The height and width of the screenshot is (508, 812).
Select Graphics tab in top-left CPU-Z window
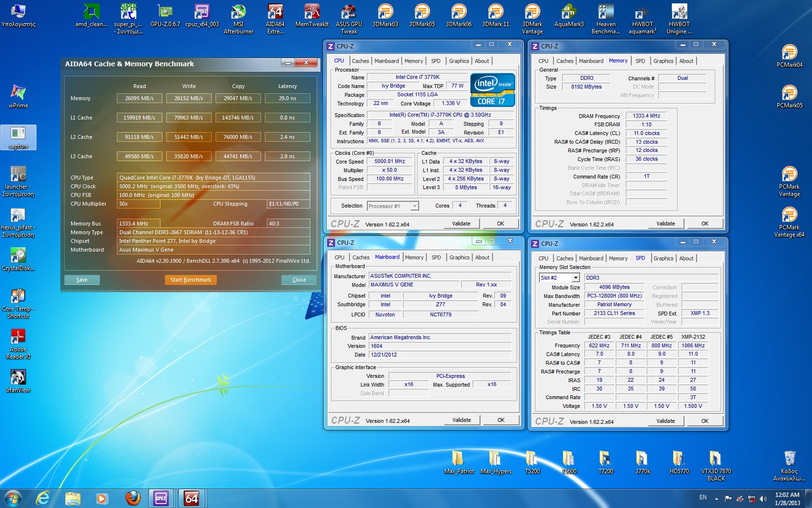[x=459, y=61]
